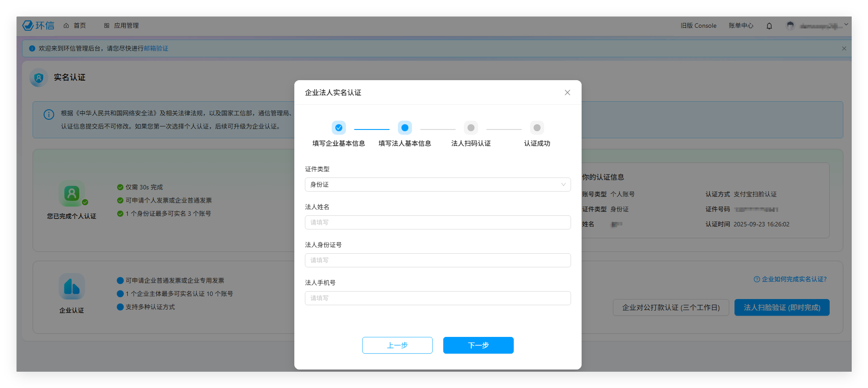This screenshot has width=868, height=388.
Task: Open the 邮箱验证 link
Action: pyautogui.click(x=156, y=48)
